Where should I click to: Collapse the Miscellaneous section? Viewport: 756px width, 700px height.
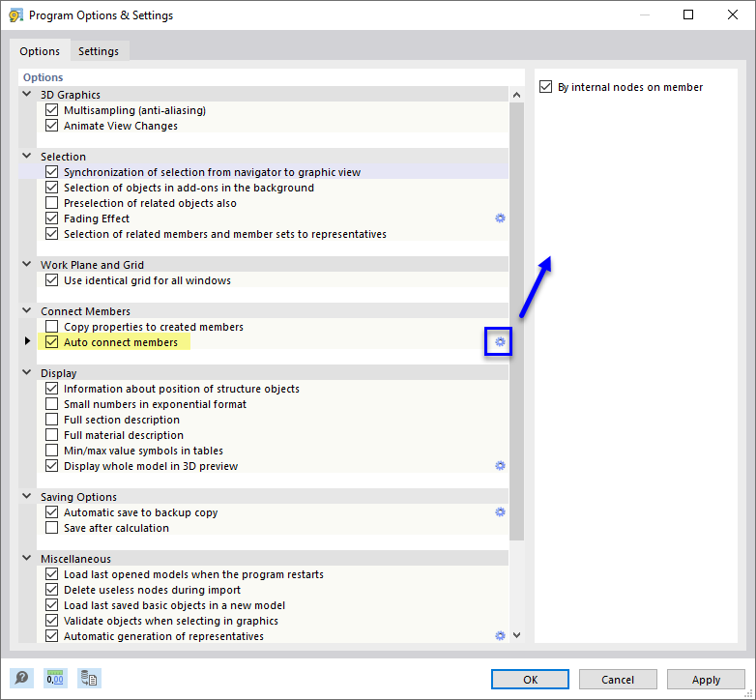(27, 558)
